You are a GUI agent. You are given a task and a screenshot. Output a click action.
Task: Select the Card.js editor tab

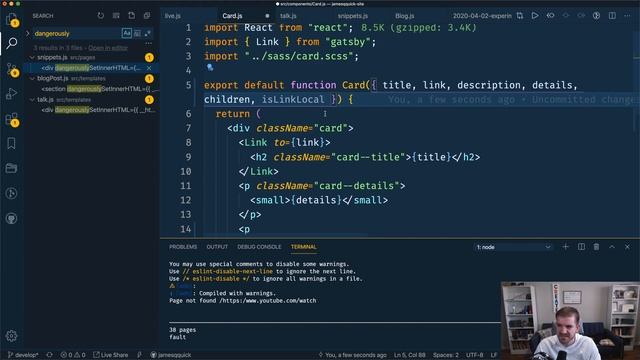[232, 16]
